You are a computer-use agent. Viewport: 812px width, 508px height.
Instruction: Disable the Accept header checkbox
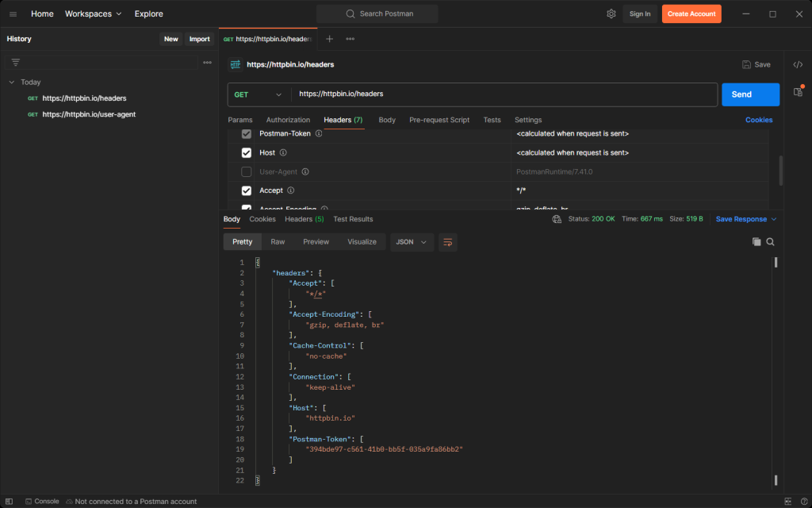(x=247, y=190)
